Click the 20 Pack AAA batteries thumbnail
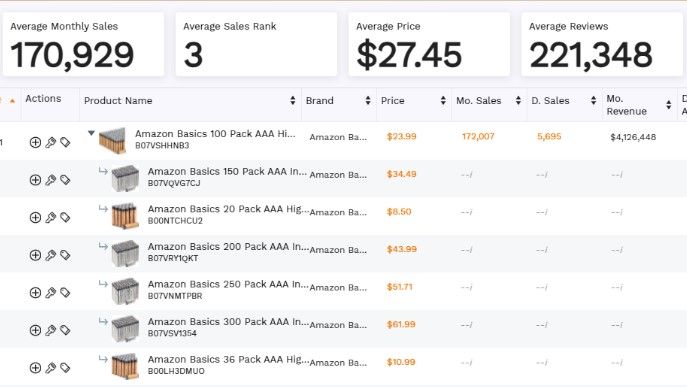The width and height of the screenshot is (687, 387). (125, 216)
